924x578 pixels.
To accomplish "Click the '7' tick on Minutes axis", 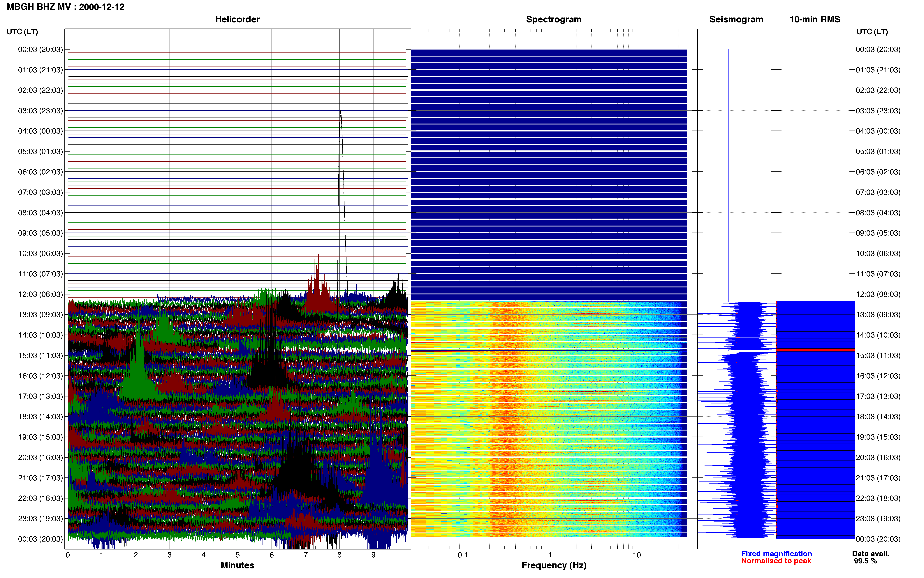I will point(306,555).
